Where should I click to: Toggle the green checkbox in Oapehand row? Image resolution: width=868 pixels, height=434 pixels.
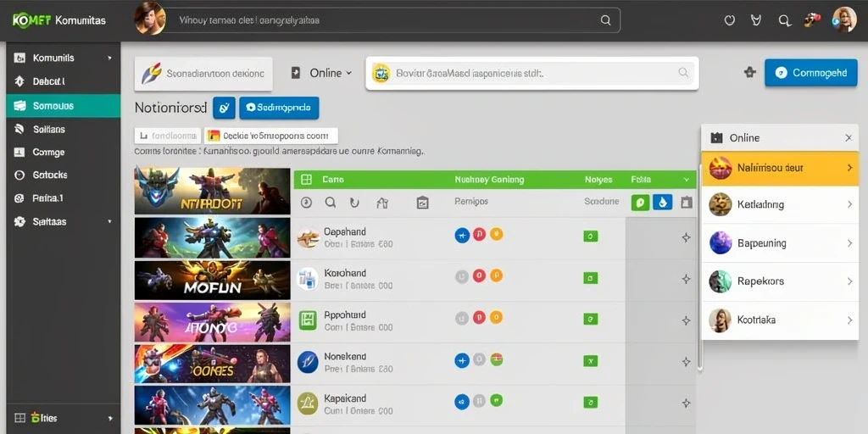[591, 236]
